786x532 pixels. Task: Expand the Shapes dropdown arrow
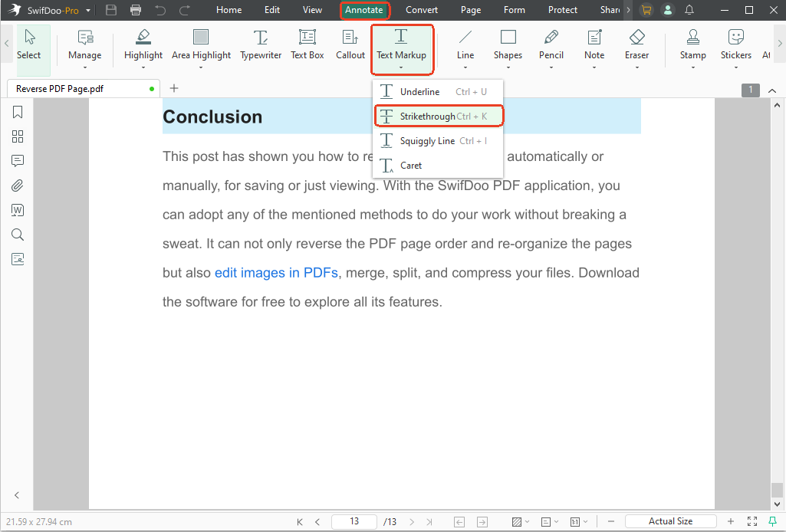click(508, 67)
